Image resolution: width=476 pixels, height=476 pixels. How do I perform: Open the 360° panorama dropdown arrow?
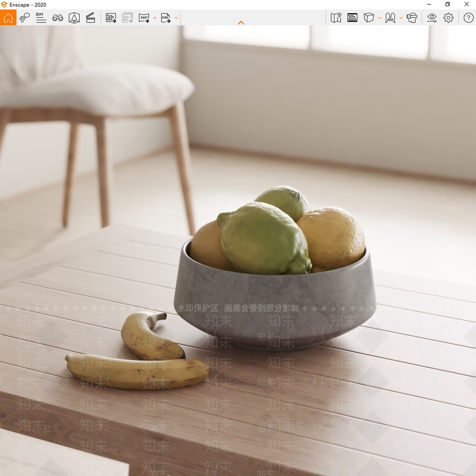[154, 18]
